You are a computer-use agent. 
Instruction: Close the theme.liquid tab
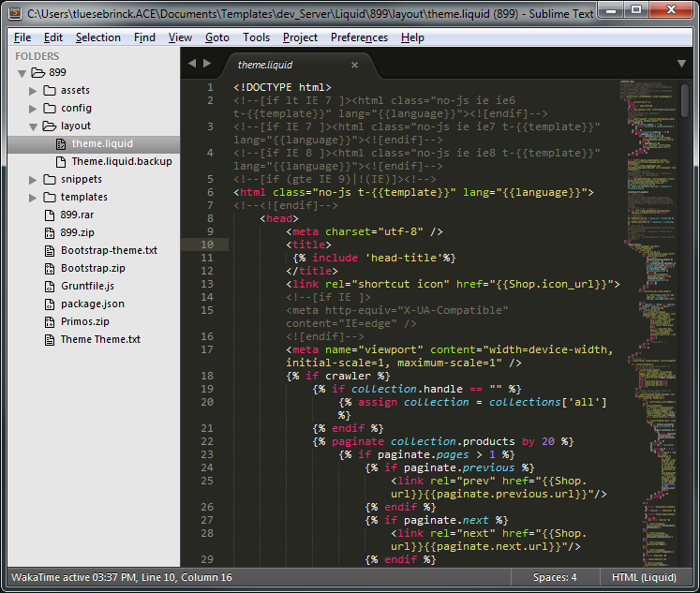point(354,66)
